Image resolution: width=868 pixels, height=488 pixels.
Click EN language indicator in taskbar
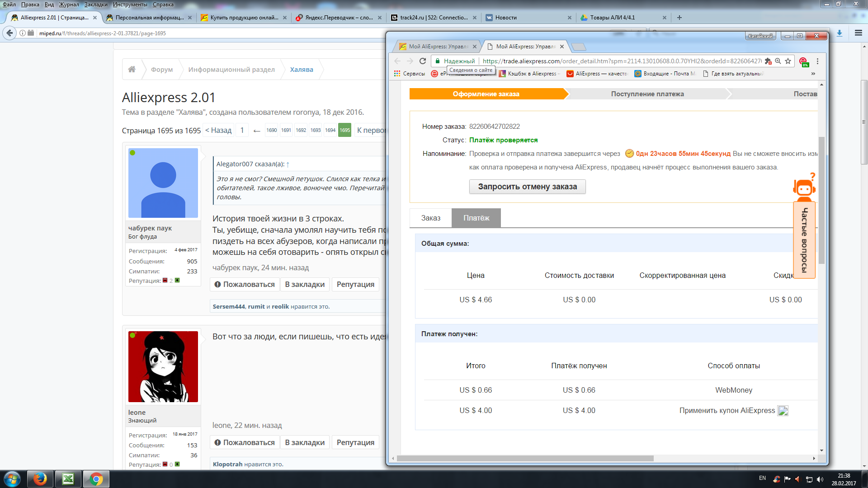coord(762,478)
